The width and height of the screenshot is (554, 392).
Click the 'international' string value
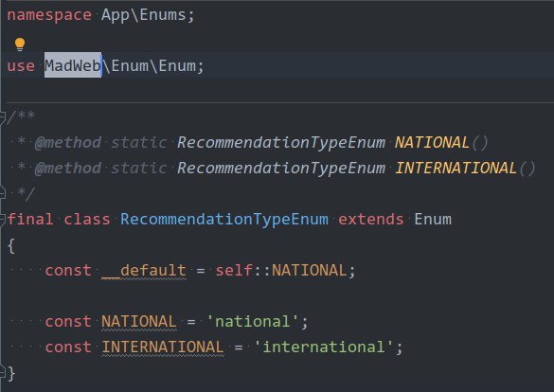(x=324, y=347)
